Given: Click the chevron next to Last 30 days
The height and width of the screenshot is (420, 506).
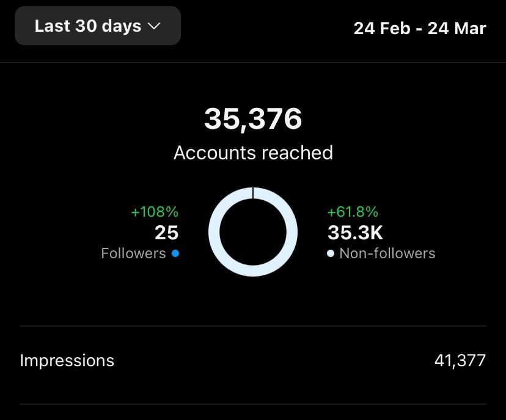Looking at the screenshot, I should click(154, 26).
